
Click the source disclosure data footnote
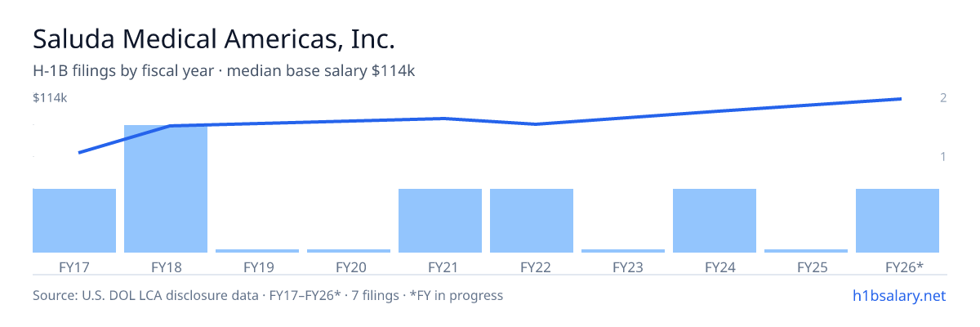[x=268, y=295]
